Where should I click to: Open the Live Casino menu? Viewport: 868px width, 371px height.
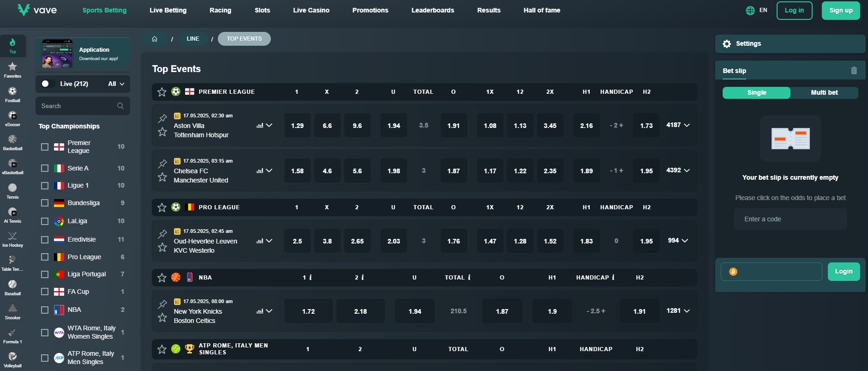(311, 10)
